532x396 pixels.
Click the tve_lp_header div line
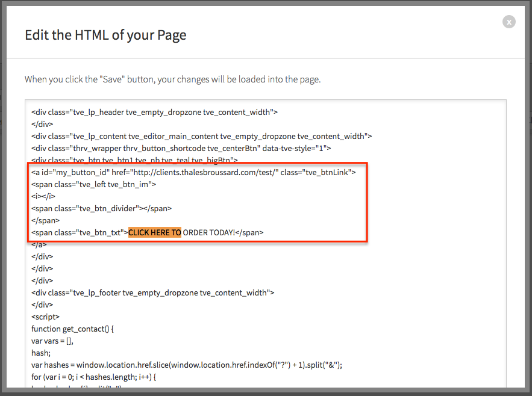[x=154, y=112]
